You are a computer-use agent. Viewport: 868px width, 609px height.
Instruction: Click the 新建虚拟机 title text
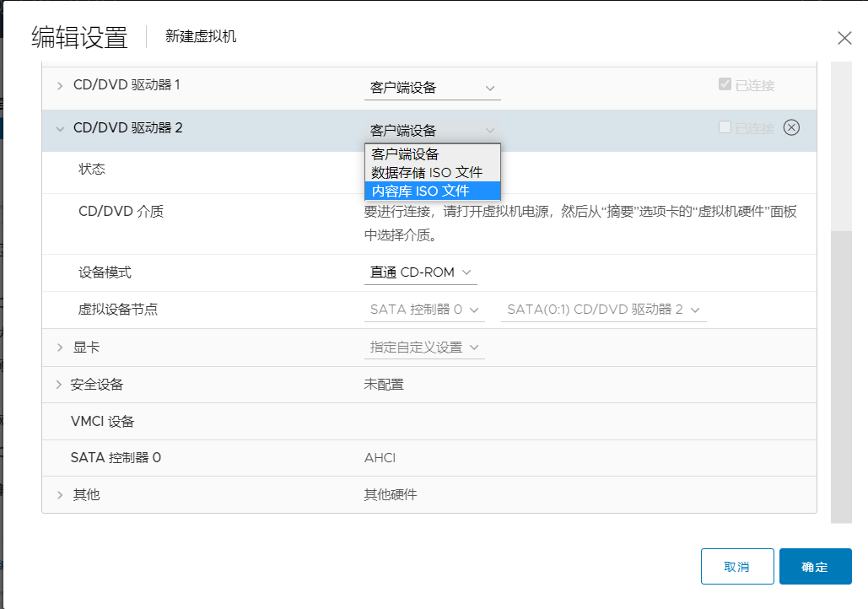[201, 36]
